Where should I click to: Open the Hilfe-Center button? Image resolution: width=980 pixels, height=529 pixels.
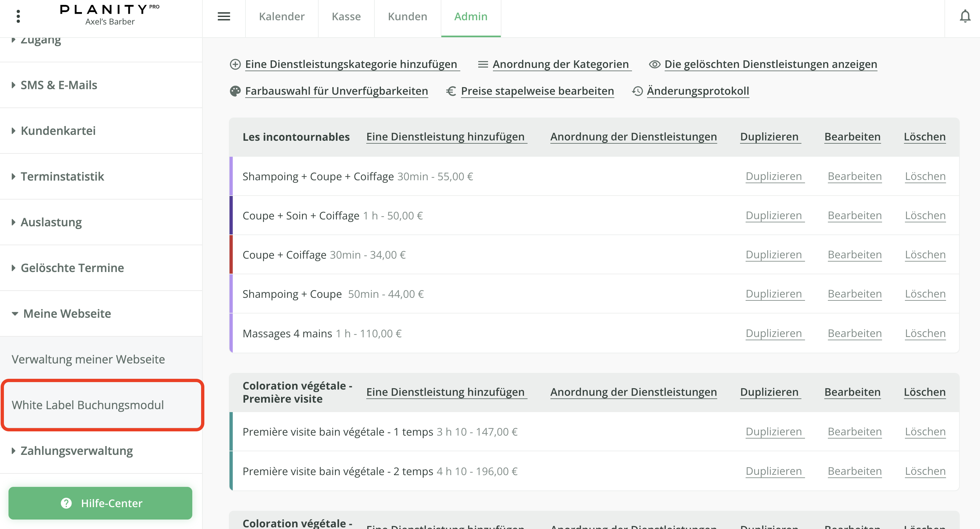(101, 503)
